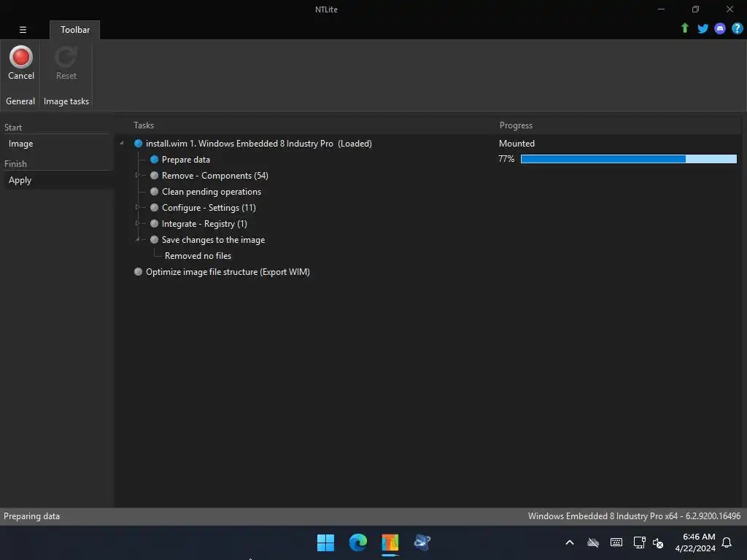Expand the Remove - Components node

pyautogui.click(x=137, y=175)
